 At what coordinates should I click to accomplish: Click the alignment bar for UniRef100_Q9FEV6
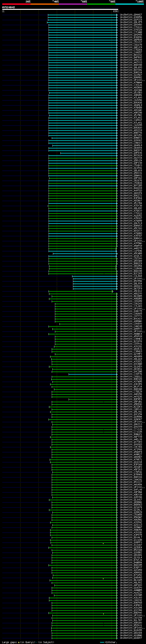click(89, 153)
